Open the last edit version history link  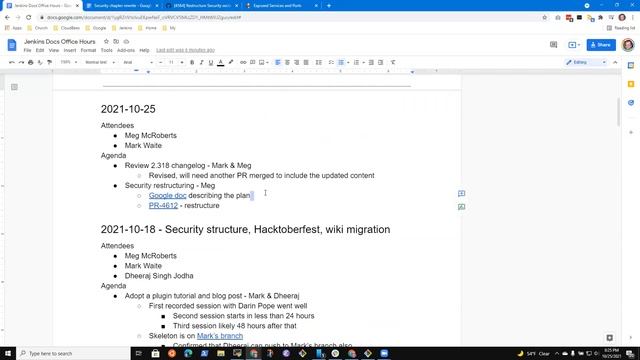[x=185, y=50]
